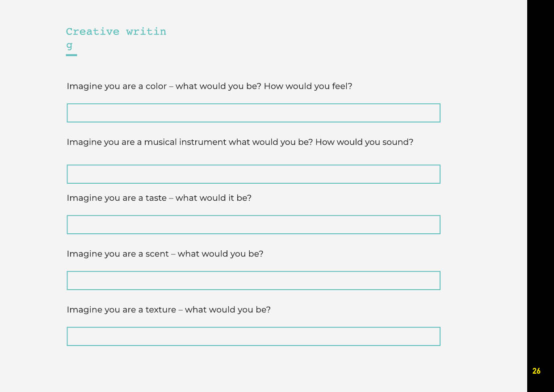Click the "Imagine you are a texture" question
The width and height of the screenshot is (554, 392).
point(121,310)
